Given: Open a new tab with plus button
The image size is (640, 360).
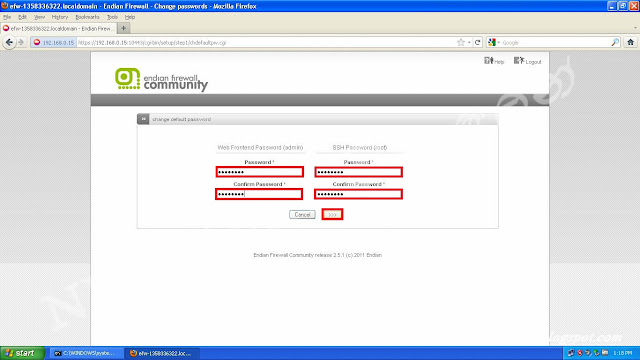Looking at the screenshot, I should coord(123,28).
